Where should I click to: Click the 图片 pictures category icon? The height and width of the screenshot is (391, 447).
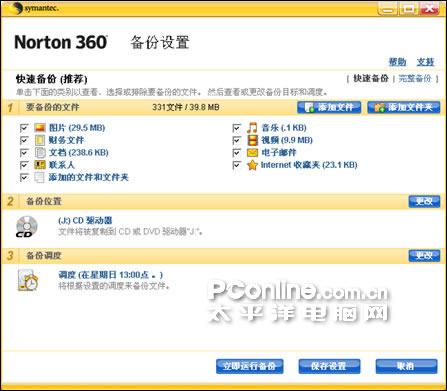pyautogui.click(x=40, y=128)
